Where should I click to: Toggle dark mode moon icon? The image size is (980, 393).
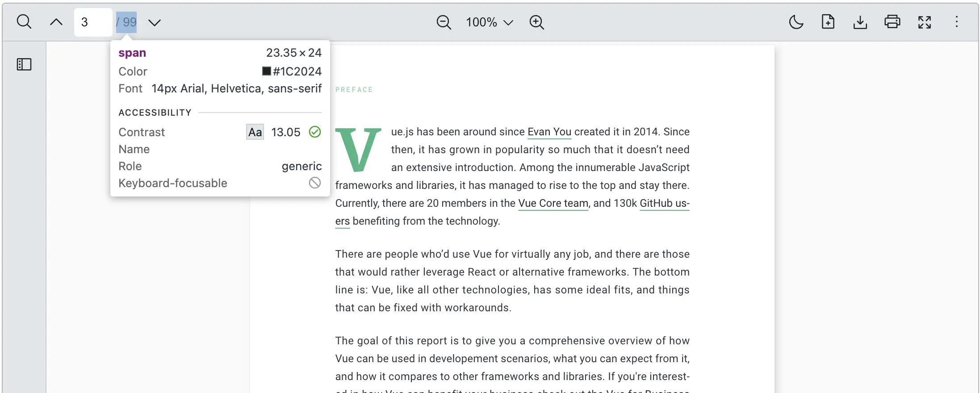[796, 22]
